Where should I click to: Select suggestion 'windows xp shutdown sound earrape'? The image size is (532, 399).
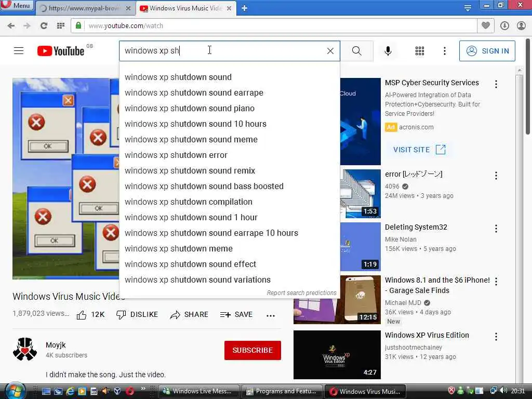tap(229, 92)
